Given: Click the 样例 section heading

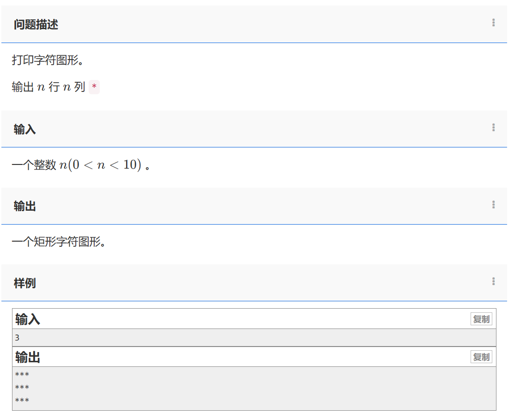Looking at the screenshot, I should [25, 283].
